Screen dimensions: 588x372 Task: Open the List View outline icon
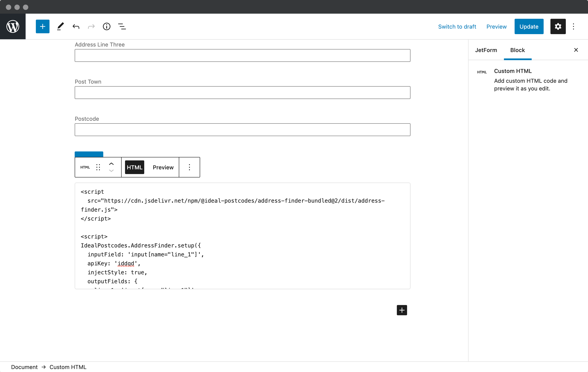click(x=122, y=26)
